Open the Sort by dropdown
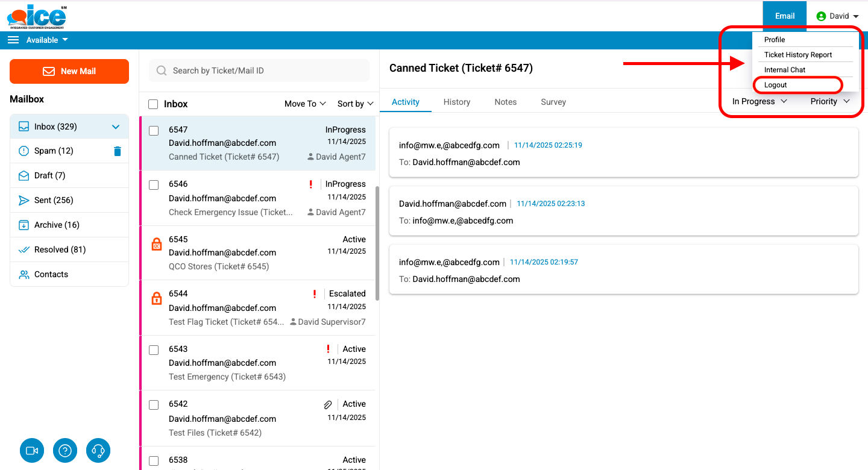This screenshot has height=470, width=868. 355,104
